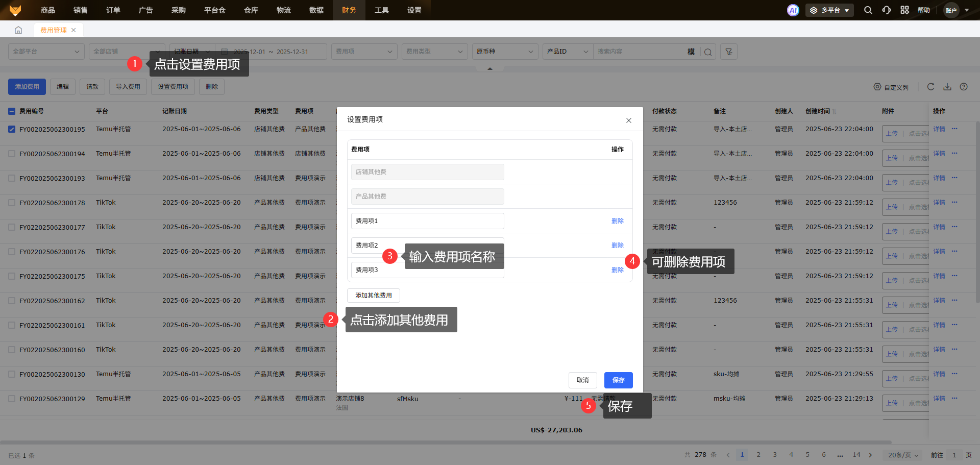
Task: Toggle the select-all header checkbox
Action: point(12,111)
